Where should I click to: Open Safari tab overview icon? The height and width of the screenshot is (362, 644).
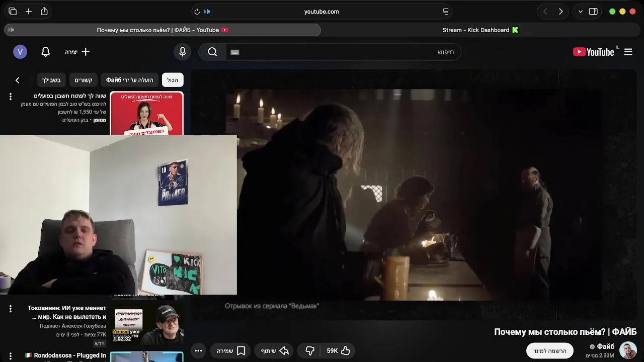[x=13, y=12]
